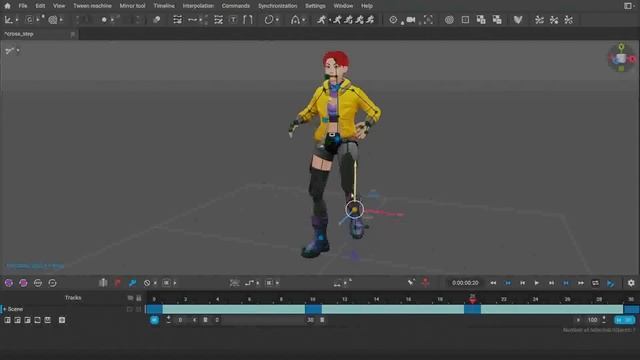Click the copy layers toolbar icon
The width and height of the screenshot is (640, 360).
pos(481,20)
